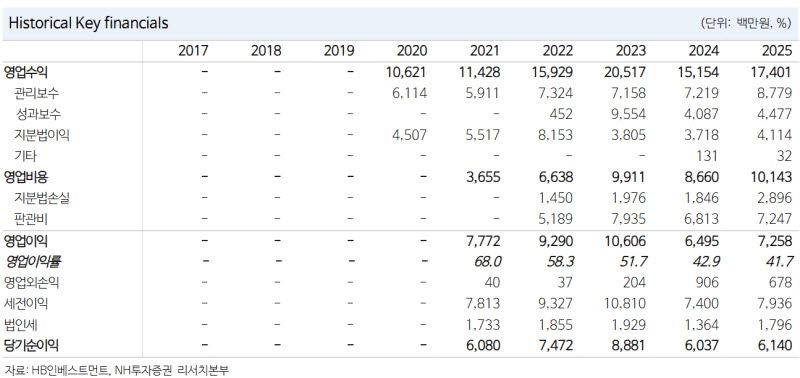This screenshot has height=378, width=800.
Task: Select the 당기순이익 row label
Action: (x=31, y=345)
